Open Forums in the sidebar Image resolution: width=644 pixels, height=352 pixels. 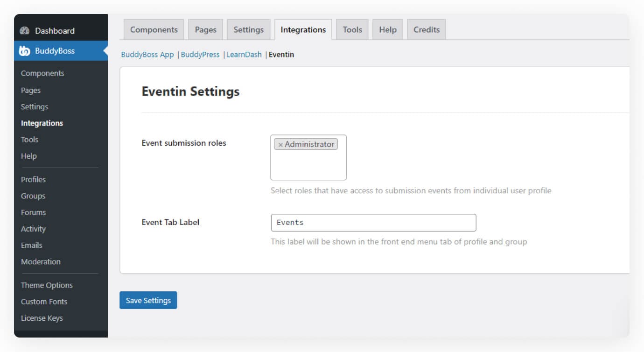[34, 212]
